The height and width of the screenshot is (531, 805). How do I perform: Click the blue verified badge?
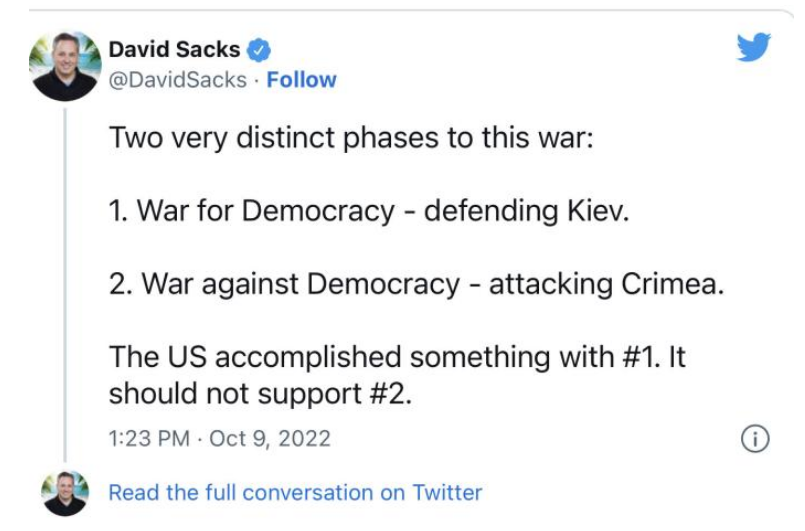[259, 50]
